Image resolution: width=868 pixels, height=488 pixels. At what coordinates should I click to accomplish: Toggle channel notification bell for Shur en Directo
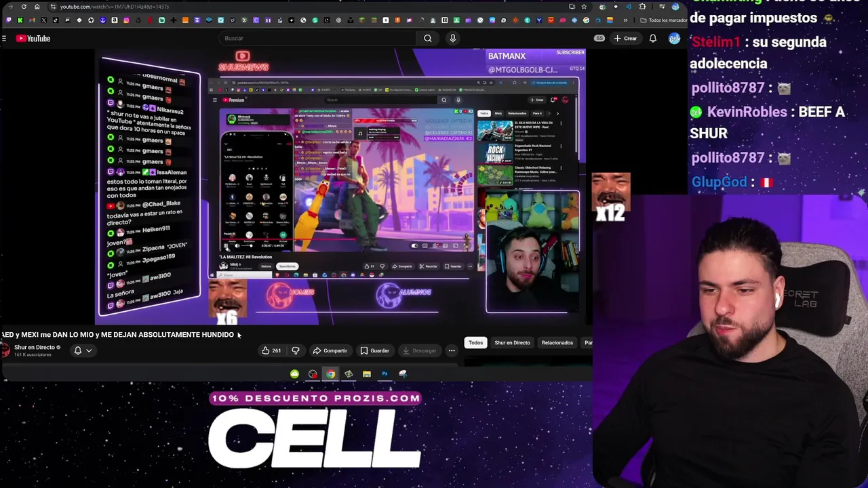pos(78,350)
